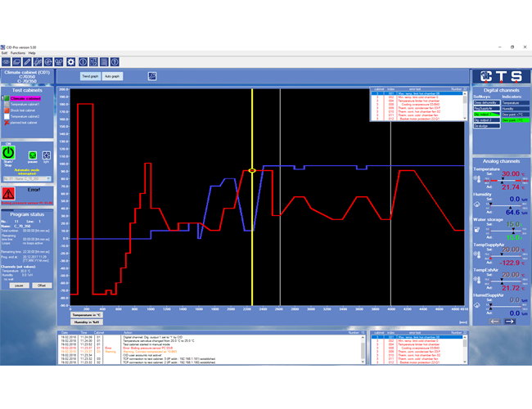Open the program selection dropdown under Automatic mode
Image resolution: width=532 pixels, height=409 pixels.
pyautogui.click(x=27, y=178)
